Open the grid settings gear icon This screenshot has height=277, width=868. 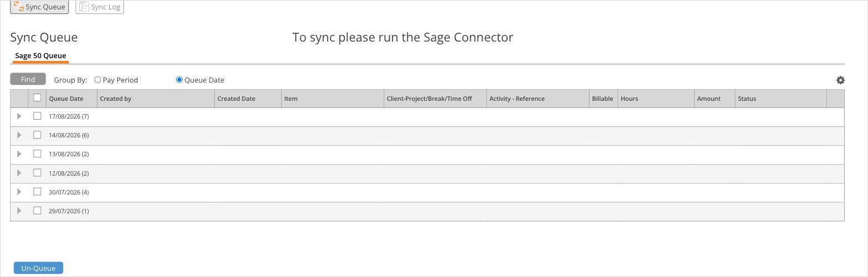pyautogui.click(x=840, y=80)
